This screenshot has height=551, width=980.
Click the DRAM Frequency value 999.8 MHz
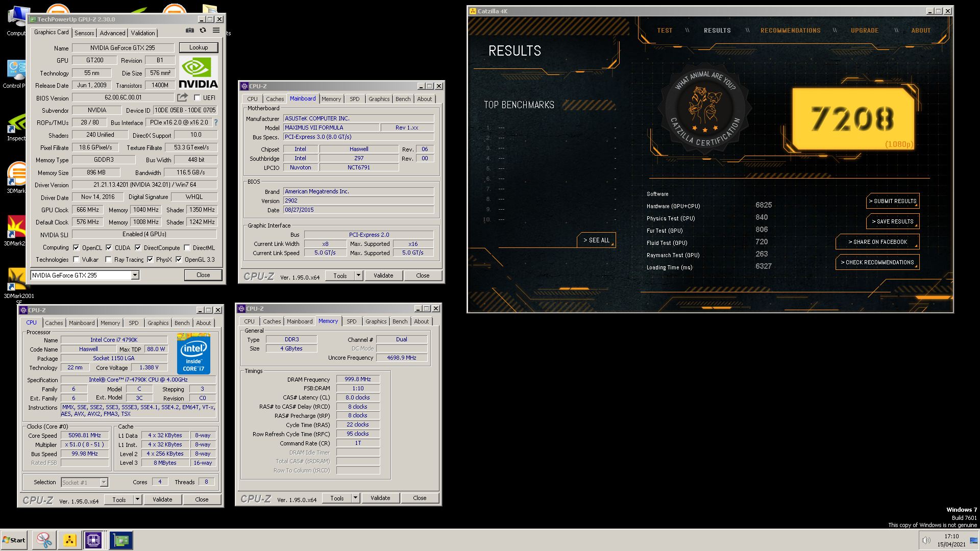[x=358, y=380]
